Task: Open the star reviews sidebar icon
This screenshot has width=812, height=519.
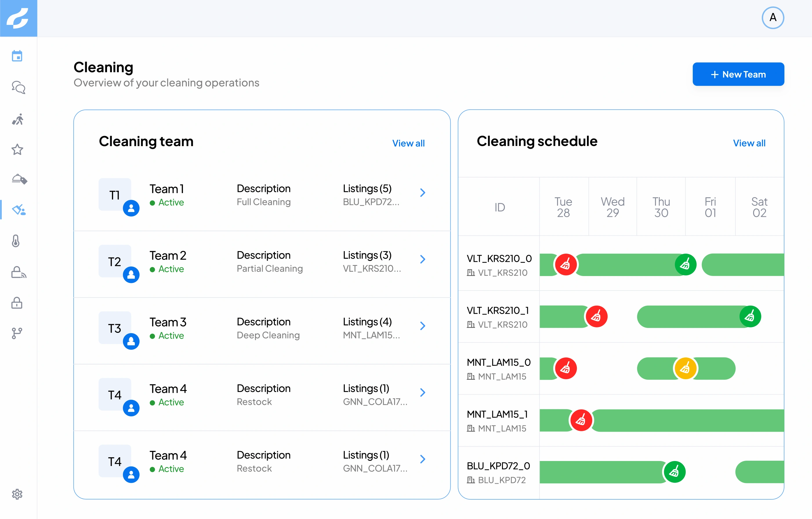Action: tap(17, 149)
